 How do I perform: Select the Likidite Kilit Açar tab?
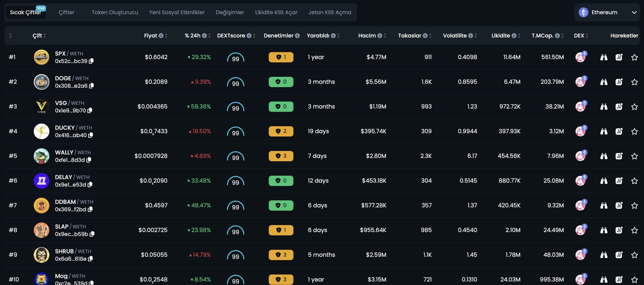[276, 12]
